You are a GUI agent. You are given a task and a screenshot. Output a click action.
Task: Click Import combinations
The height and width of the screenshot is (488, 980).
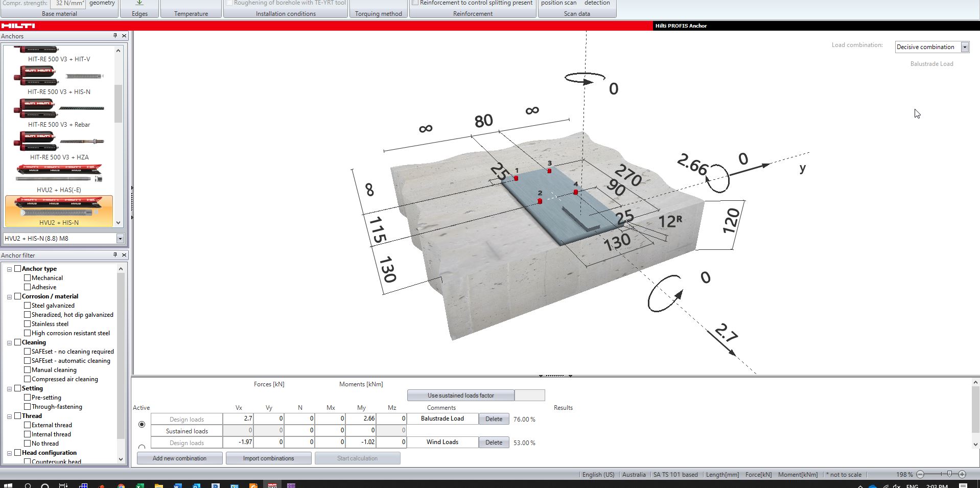click(x=268, y=458)
